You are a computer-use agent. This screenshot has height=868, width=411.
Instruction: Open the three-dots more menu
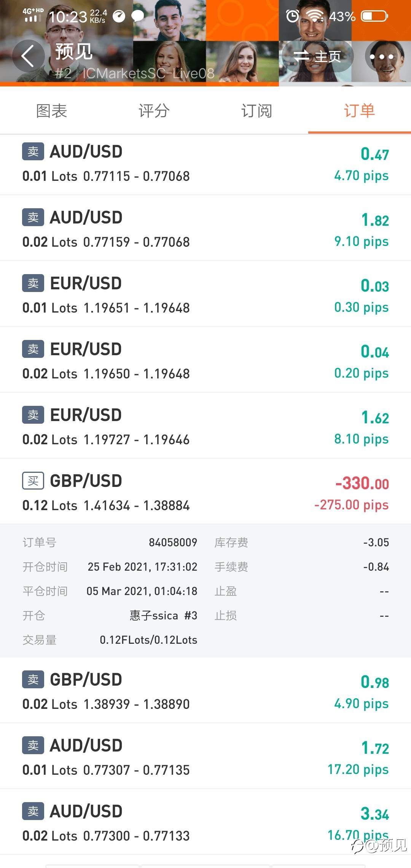382,56
